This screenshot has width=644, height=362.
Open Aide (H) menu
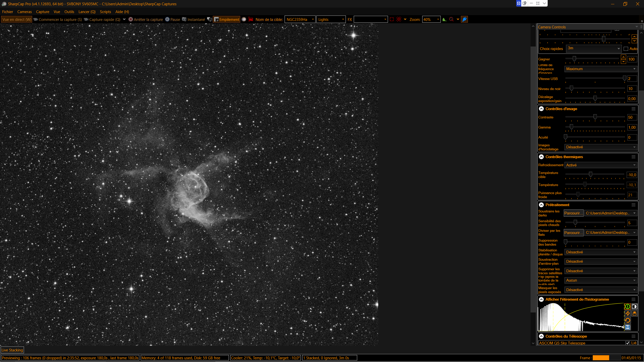tap(122, 12)
